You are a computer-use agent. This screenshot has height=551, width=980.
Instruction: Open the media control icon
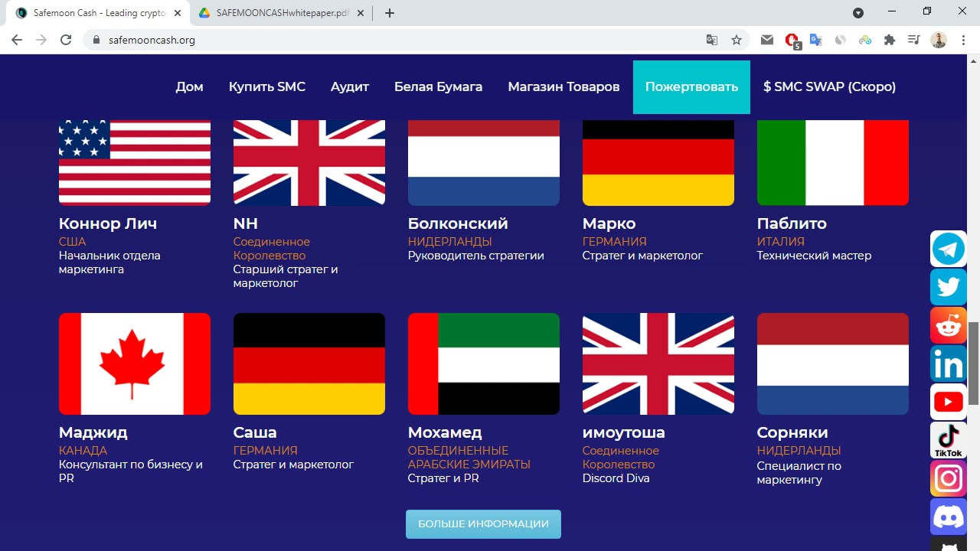point(914,40)
